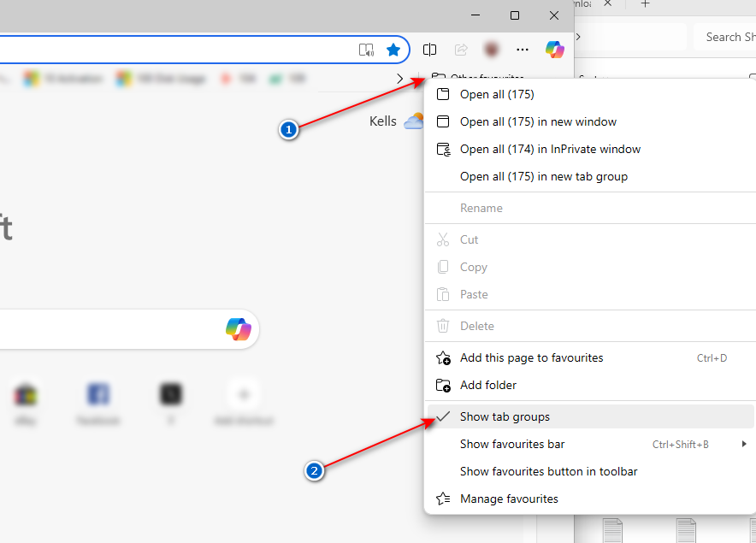Open the Settings and more ellipsis menu

pos(523,50)
